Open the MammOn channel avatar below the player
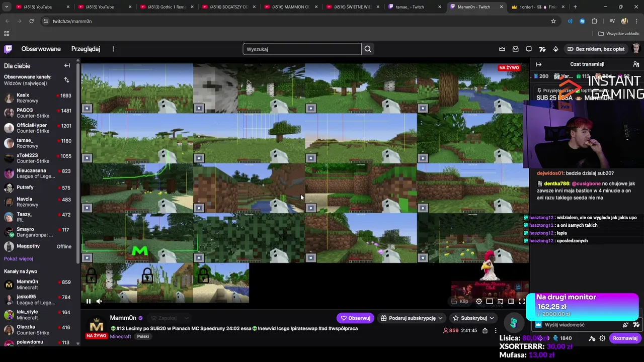Viewport: 644px width, 362px height. pos(96,325)
